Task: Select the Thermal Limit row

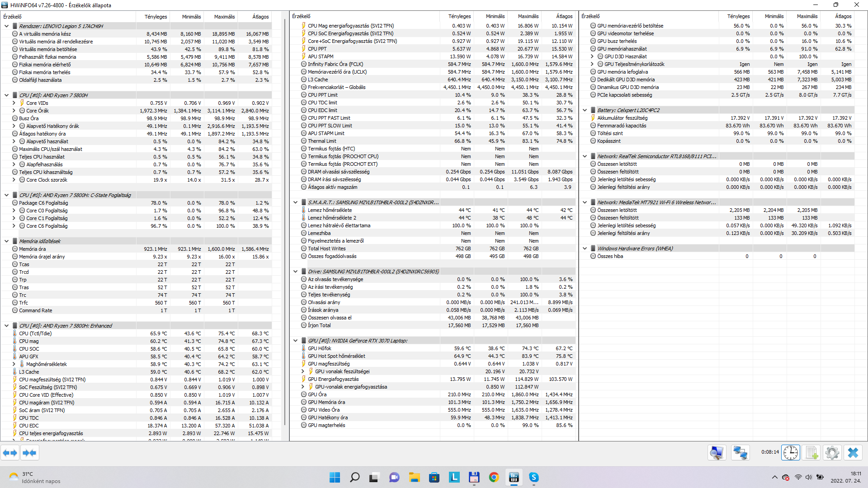Action: 433,141
